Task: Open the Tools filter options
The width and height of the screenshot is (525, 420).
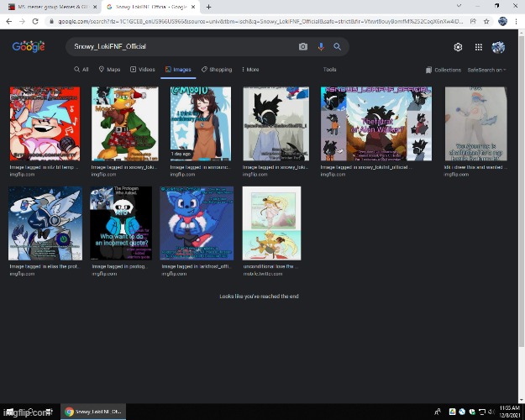Action: pos(329,70)
